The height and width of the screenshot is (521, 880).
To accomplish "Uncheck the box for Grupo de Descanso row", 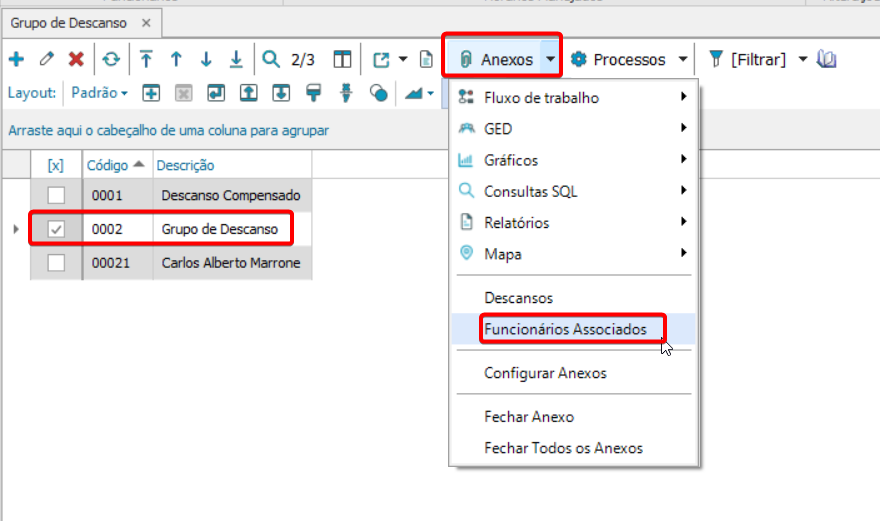I will [x=56, y=229].
